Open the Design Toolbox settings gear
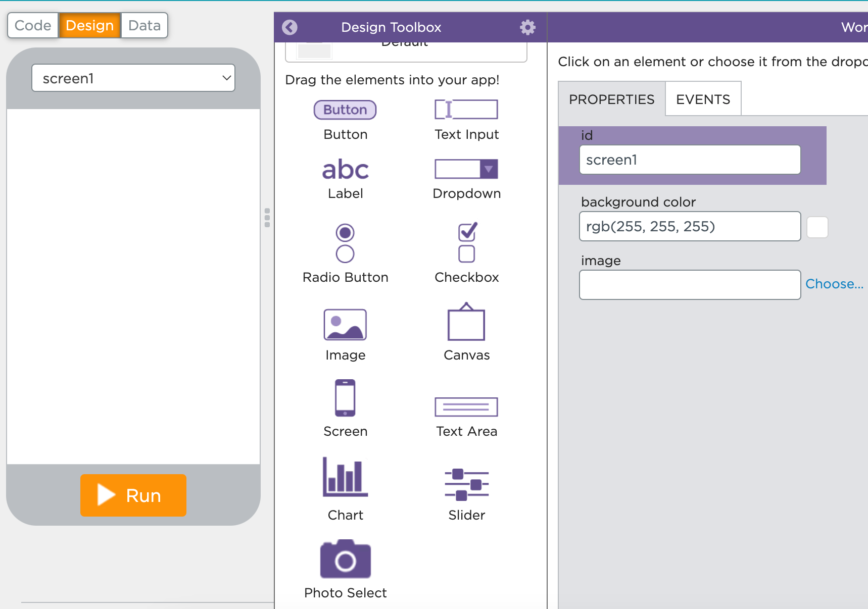The image size is (868, 609). [527, 27]
